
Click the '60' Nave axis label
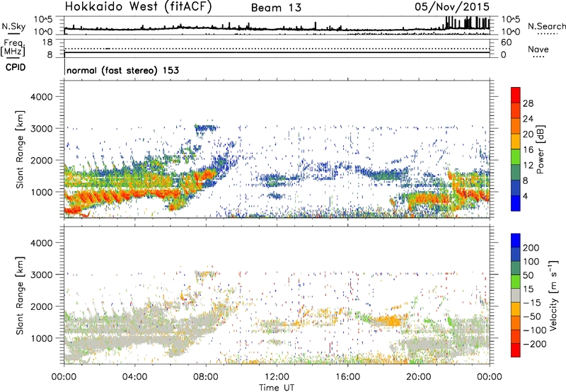click(507, 42)
